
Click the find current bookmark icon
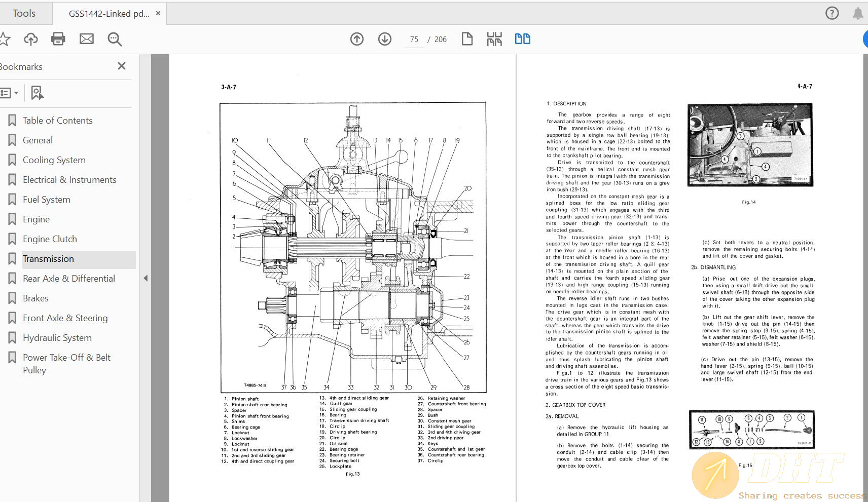[37, 93]
